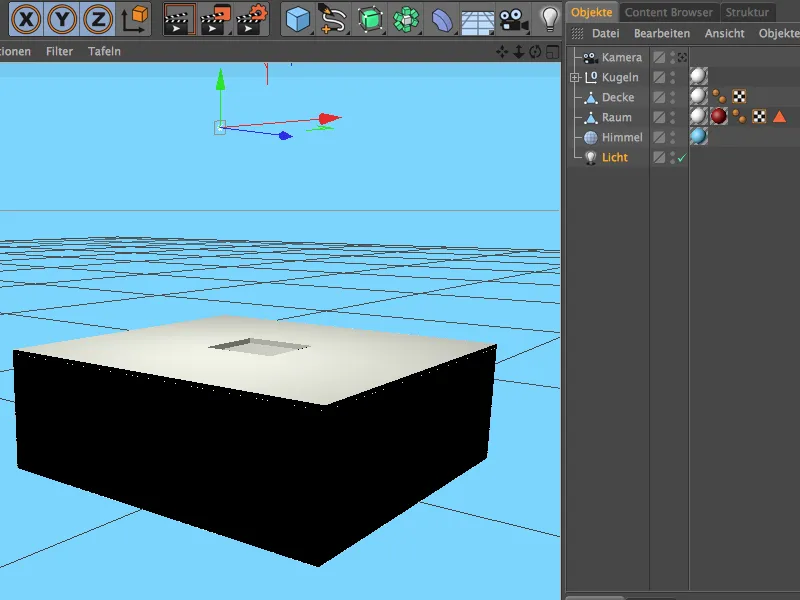Image resolution: width=800 pixels, height=600 pixels.
Task: Select the Licht object
Action: (614, 157)
